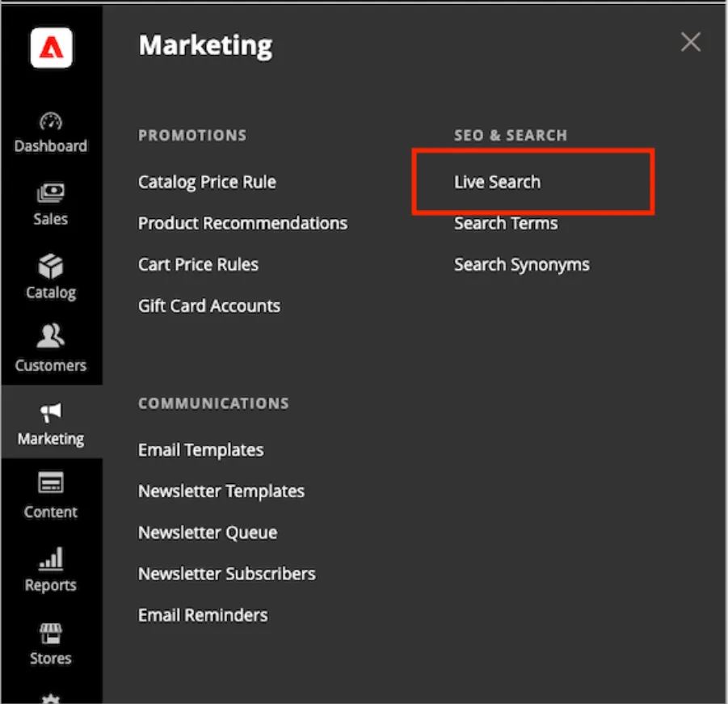The image size is (728, 704).
Task: Open Email Templates
Action: (x=201, y=450)
